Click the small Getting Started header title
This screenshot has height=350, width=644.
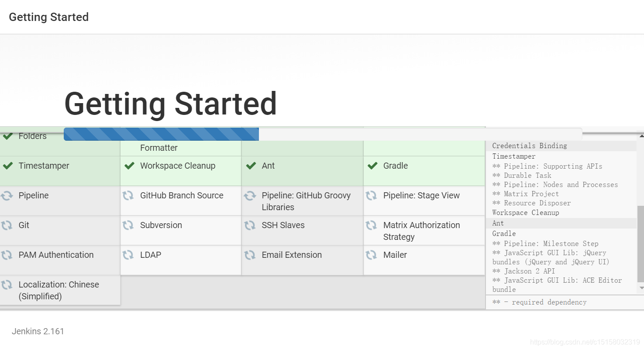[49, 17]
